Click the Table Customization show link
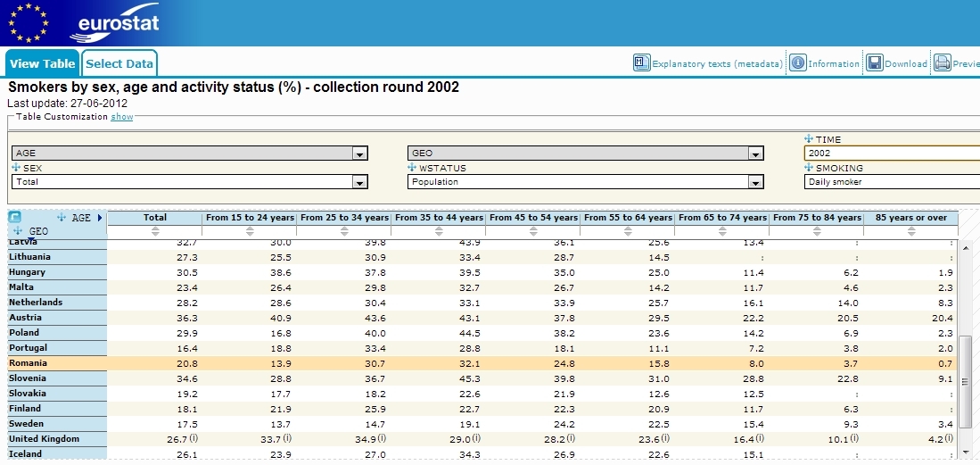The image size is (980, 465). [122, 117]
